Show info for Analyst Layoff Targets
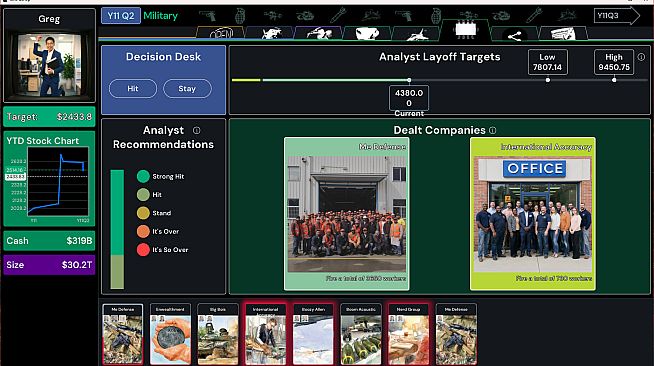654x366 pixels. click(x=641, y=57)
